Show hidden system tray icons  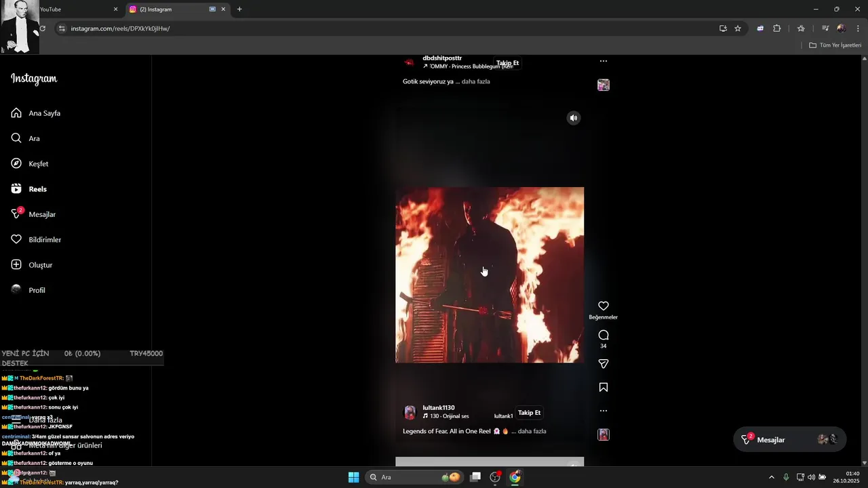click(x=771, y=477)
